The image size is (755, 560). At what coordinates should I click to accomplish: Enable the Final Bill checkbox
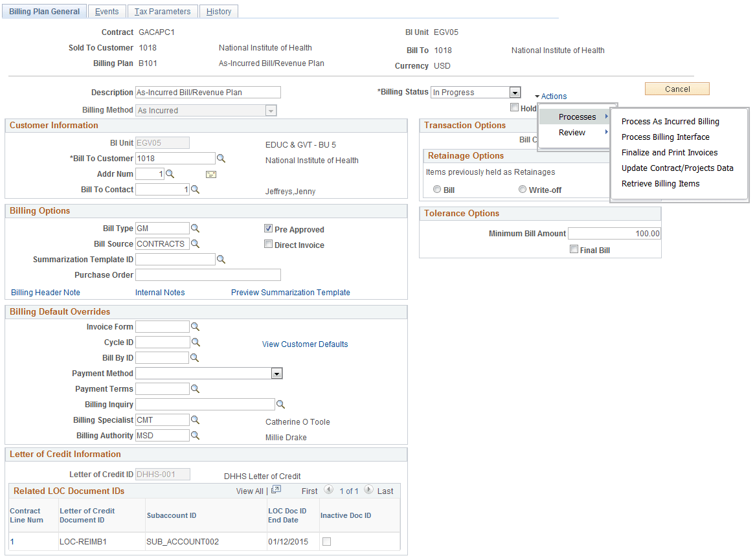click(x=574, y=249)
